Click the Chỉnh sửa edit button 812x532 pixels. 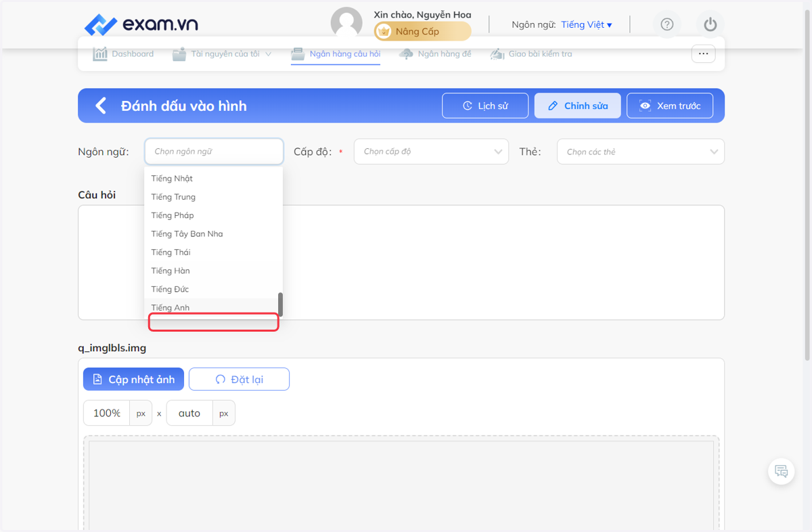click(x=577, y=106)
